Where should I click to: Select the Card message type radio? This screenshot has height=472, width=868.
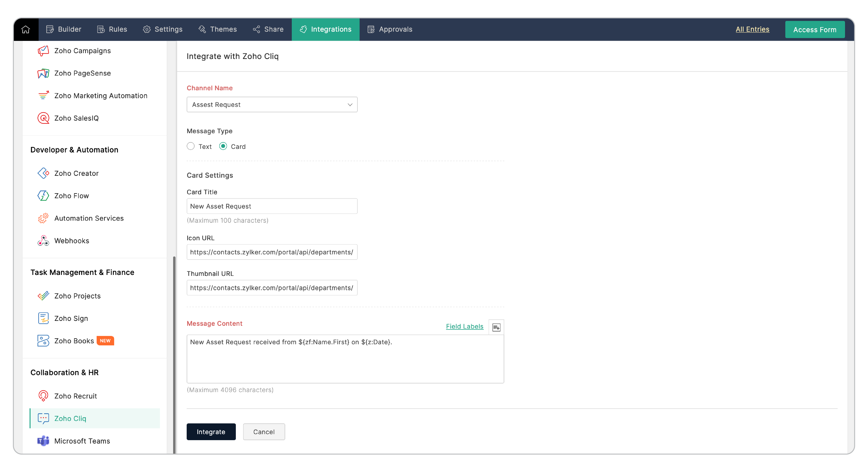223,146
